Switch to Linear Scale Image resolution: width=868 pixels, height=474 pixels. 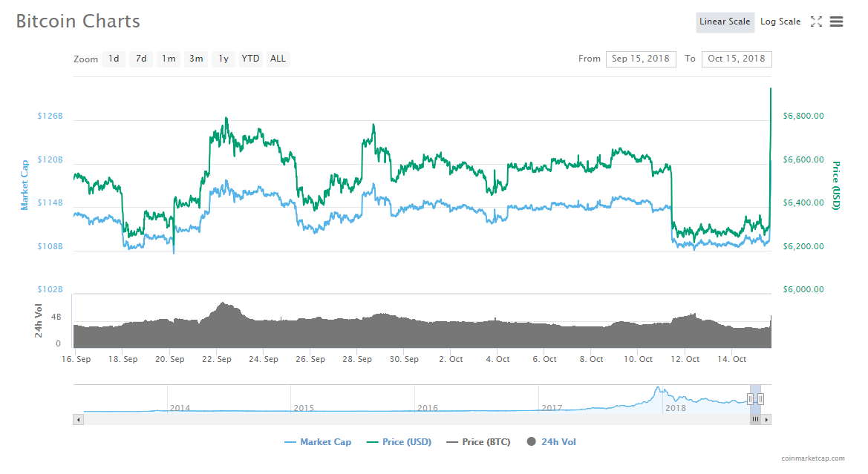tap(725, 22)
